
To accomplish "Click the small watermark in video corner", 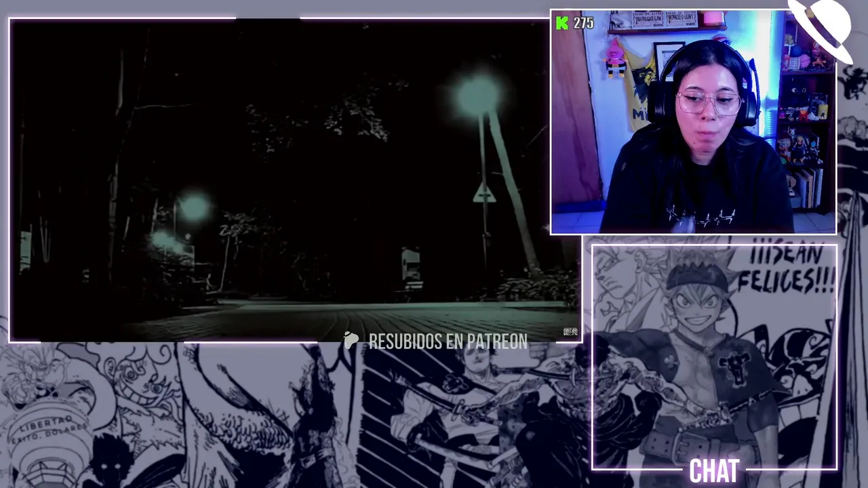I will pos(570,331).
